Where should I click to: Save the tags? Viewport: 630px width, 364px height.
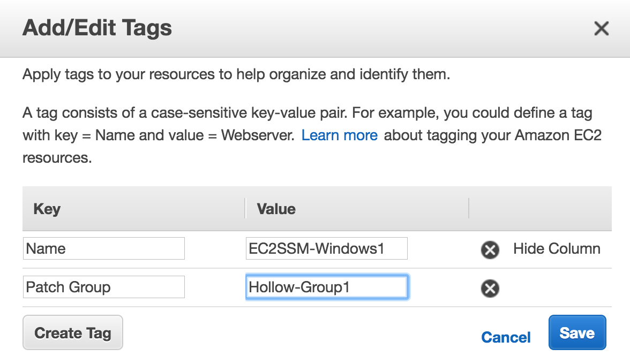click(577, 333)
